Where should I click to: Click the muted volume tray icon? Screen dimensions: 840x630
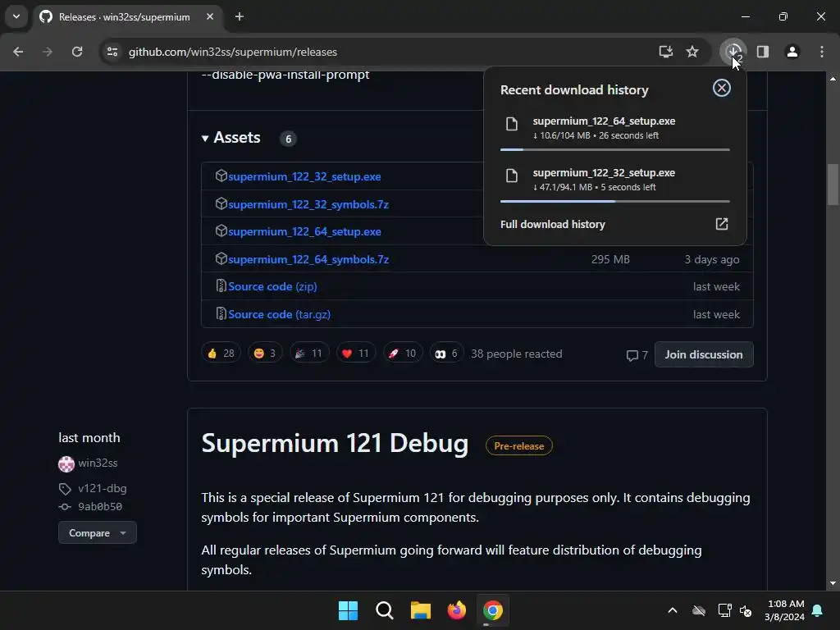click(x=745, y=610)
